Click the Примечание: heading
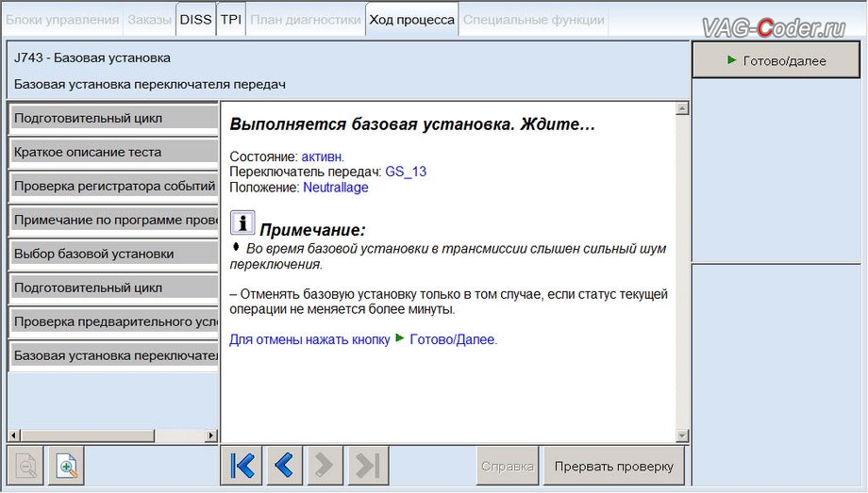The width and height of the screenshot is (868, 493). click(313, 230)
